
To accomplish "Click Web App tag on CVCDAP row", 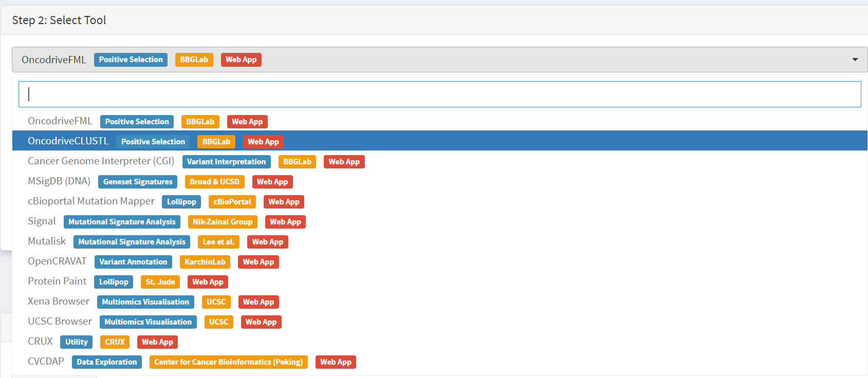I will tap(336, 362).
